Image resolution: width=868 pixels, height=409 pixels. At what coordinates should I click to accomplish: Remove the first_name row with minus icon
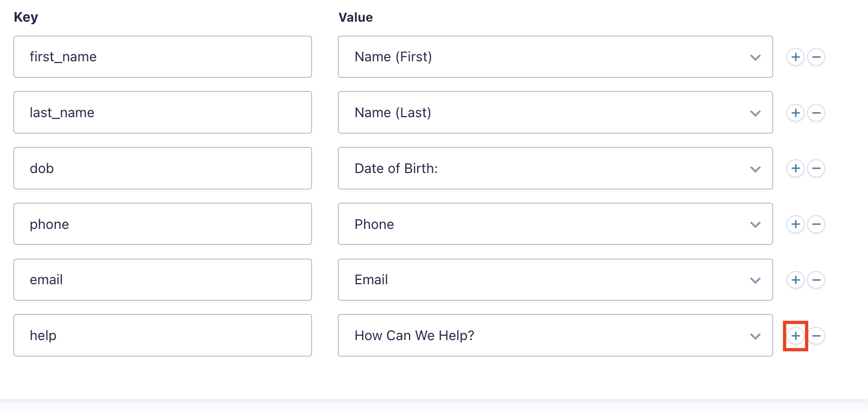pos(816,57)
